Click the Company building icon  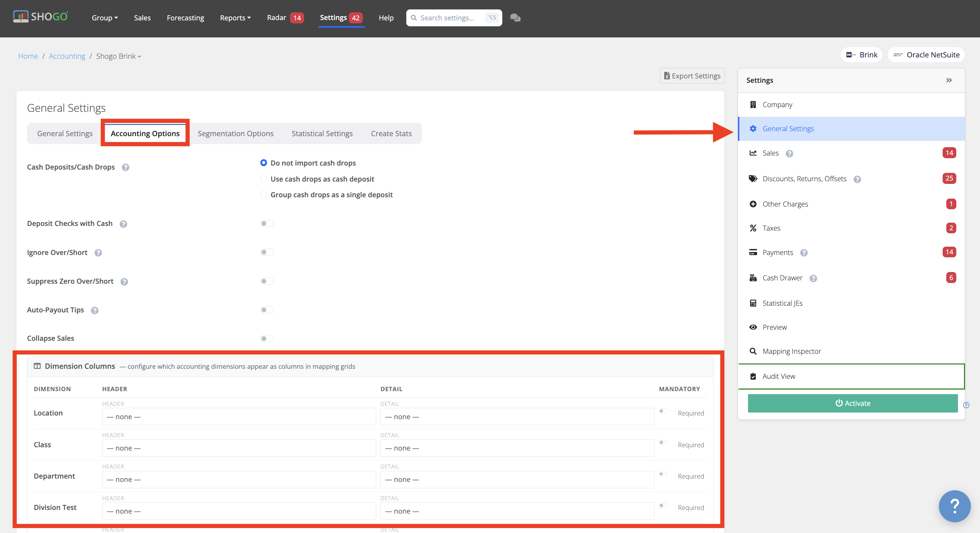[x=753, y=104]
